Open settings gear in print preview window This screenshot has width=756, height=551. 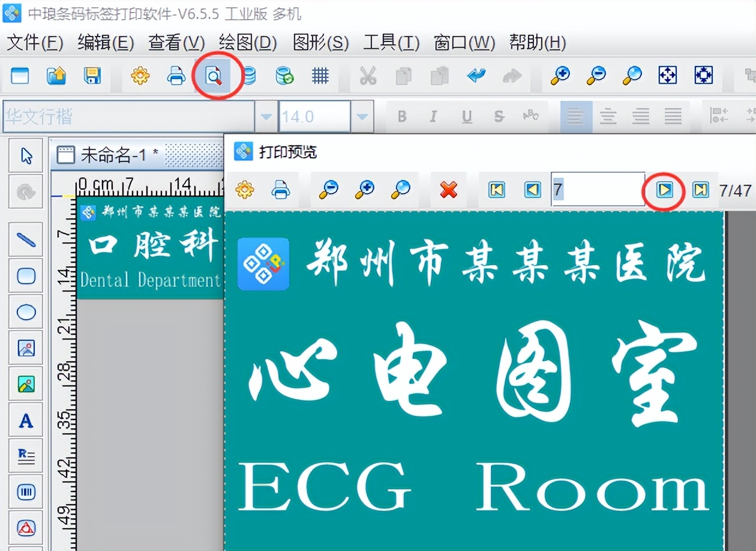pyautogui.click(x=244, y=190)
